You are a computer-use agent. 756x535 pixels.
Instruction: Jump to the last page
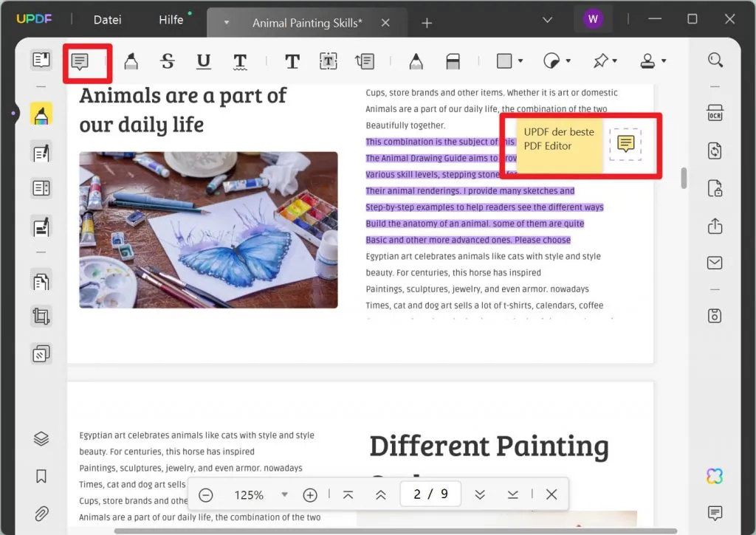coord(512,494)
